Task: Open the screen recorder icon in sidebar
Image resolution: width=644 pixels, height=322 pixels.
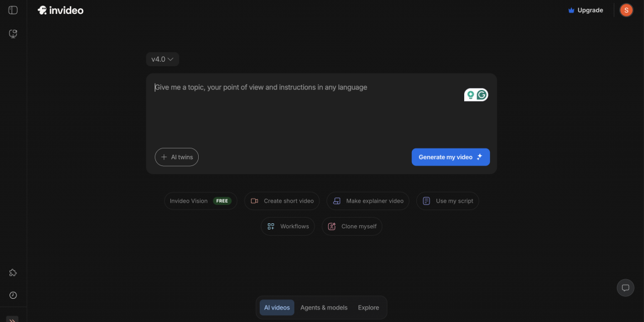Action: [13, 34]
